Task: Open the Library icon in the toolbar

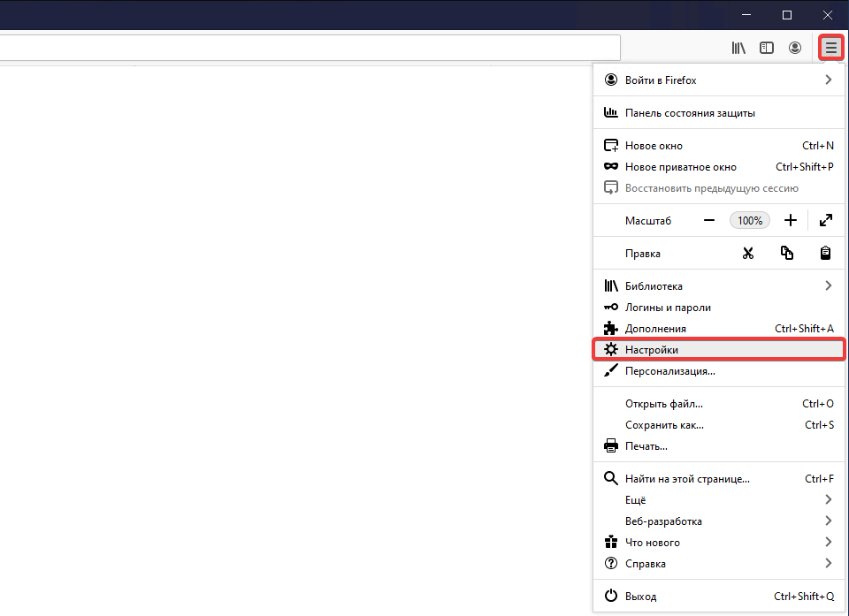Action: (738, 48)
